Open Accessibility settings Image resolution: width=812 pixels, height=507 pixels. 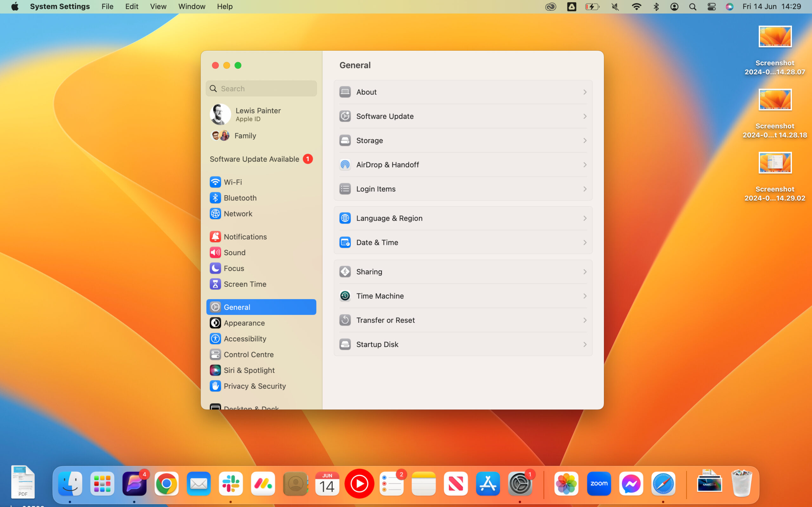coord(245,338)
